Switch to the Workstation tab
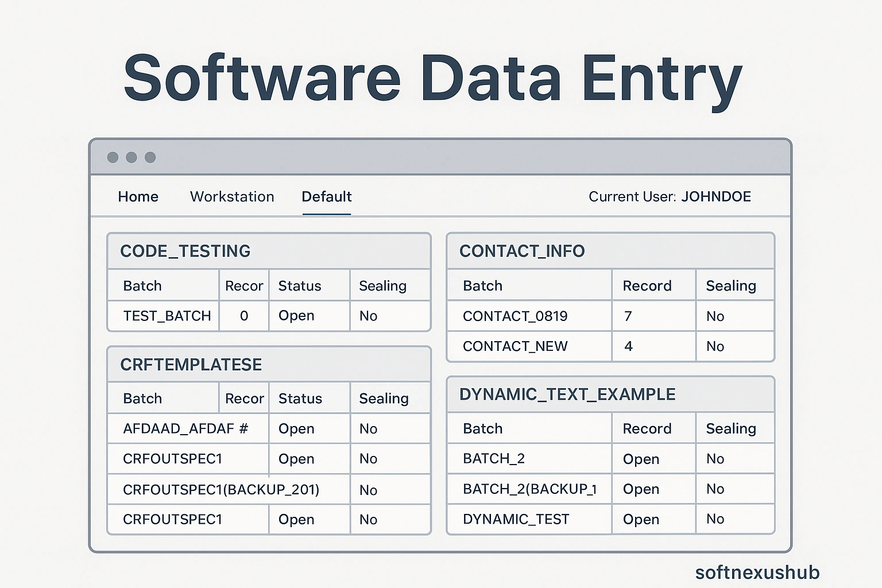 (x=232, y=196)
